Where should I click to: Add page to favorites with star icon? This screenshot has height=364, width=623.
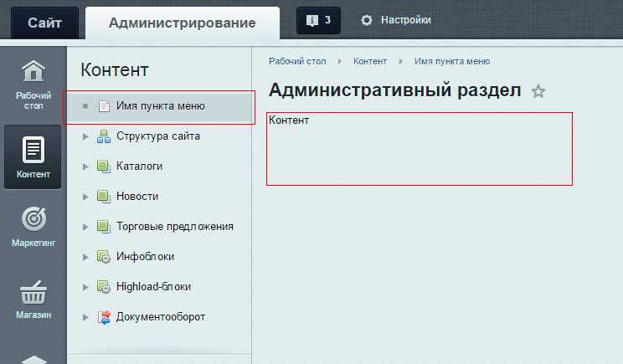pyautogui.click(x=538, y=91)
